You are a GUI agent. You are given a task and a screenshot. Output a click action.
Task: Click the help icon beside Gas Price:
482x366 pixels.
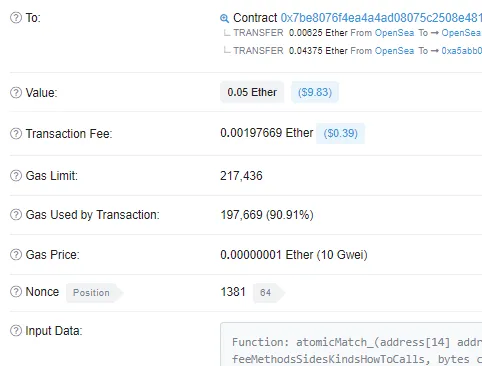pos(16,255)
